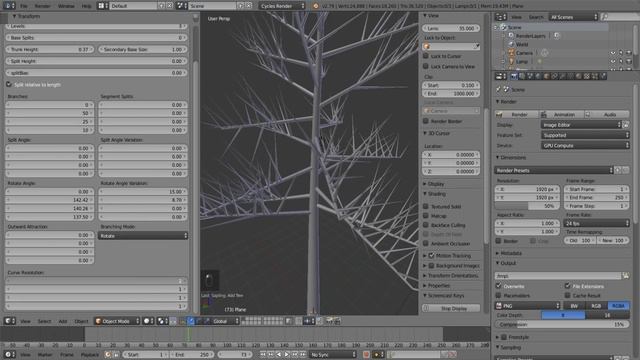The height and width of the screenshot is (360, 640).
Task: Open the Branching Mode Rotate dropdown
Action: pos(143,236)
